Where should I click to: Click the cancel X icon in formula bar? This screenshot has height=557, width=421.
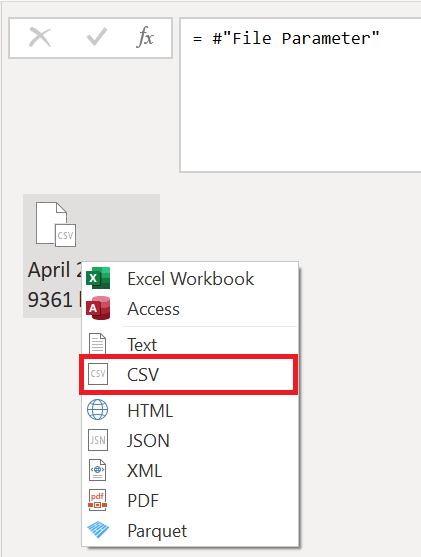(x=40, y=38)
